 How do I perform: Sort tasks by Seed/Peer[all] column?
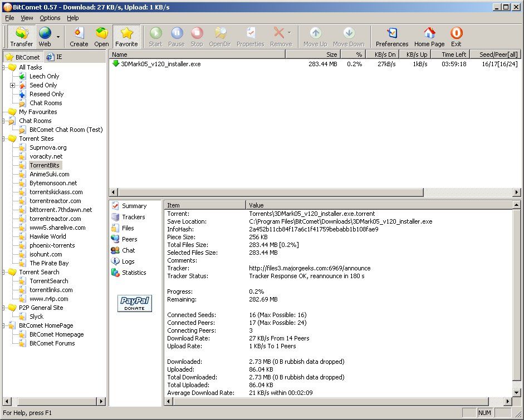tap(496, 55)
